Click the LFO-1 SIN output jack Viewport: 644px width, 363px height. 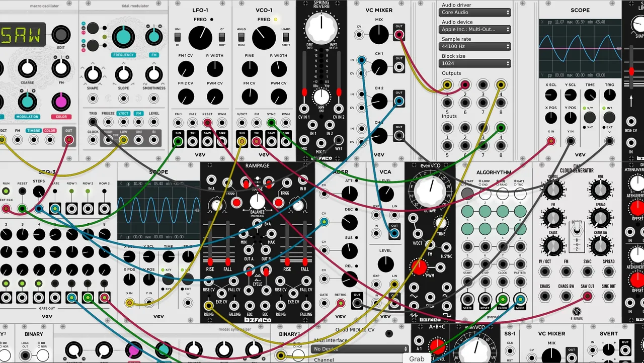178,142
